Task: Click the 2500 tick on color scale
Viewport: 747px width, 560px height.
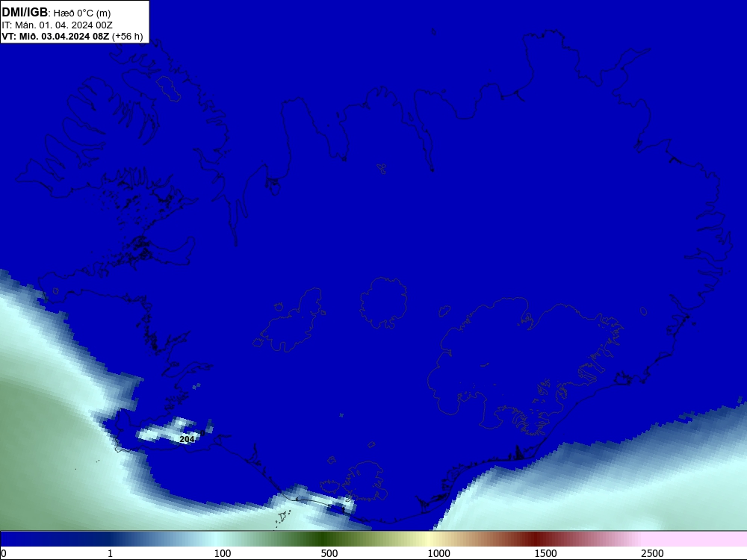Action: pos(652,553)
